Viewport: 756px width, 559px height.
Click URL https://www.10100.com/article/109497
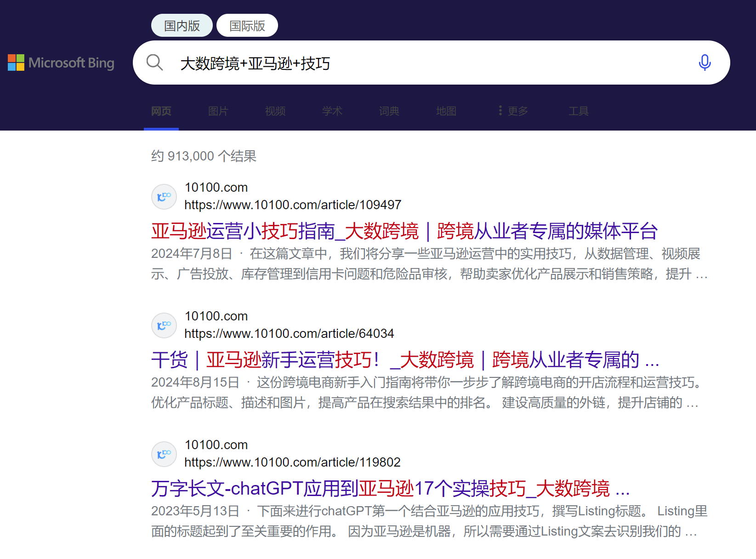pyautogui.click(x=293, y=205)
